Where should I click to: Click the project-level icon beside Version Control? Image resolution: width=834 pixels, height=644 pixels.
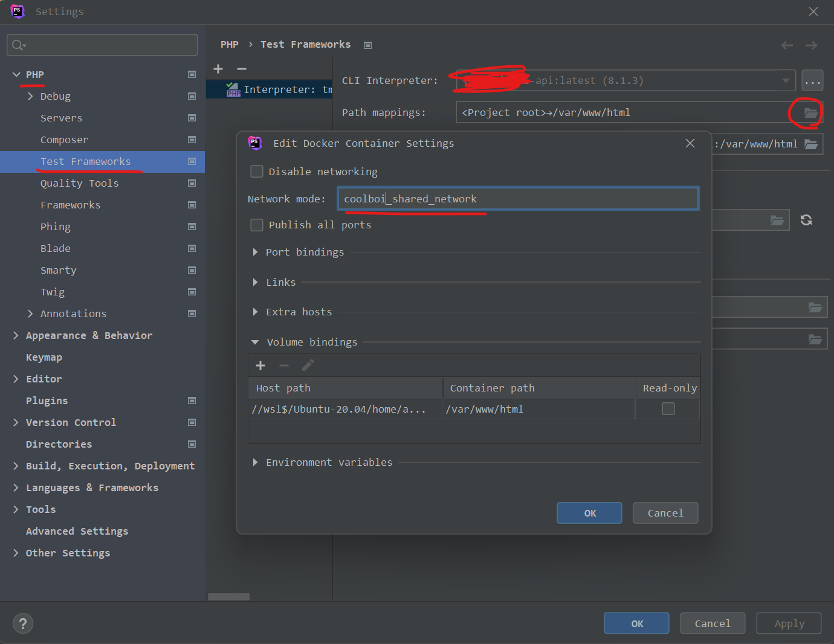[192, 422]
